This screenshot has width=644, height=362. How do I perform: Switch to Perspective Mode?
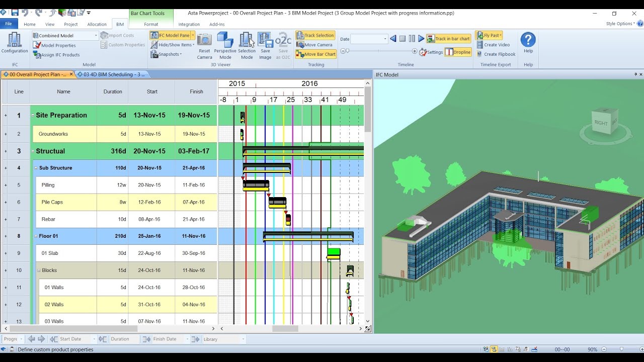[225, 46]
